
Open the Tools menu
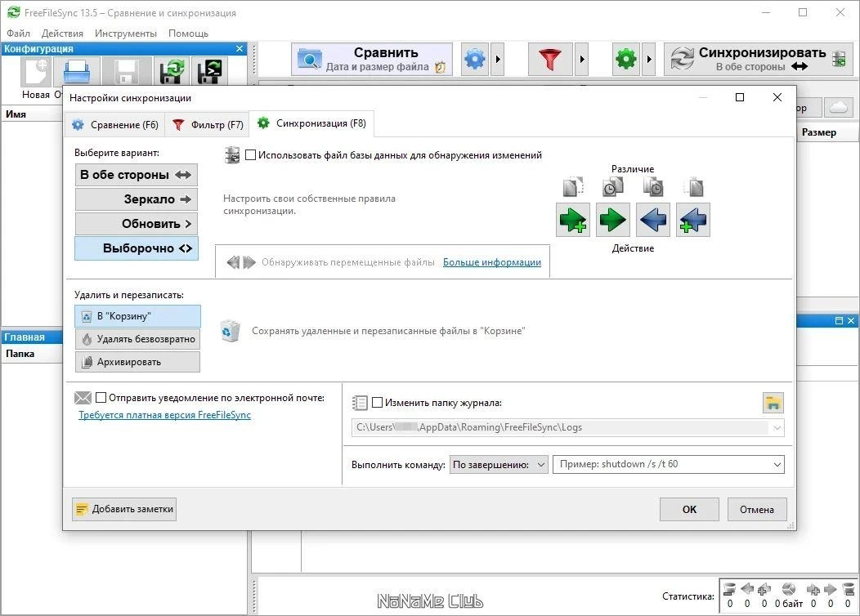tap(126, 33)
